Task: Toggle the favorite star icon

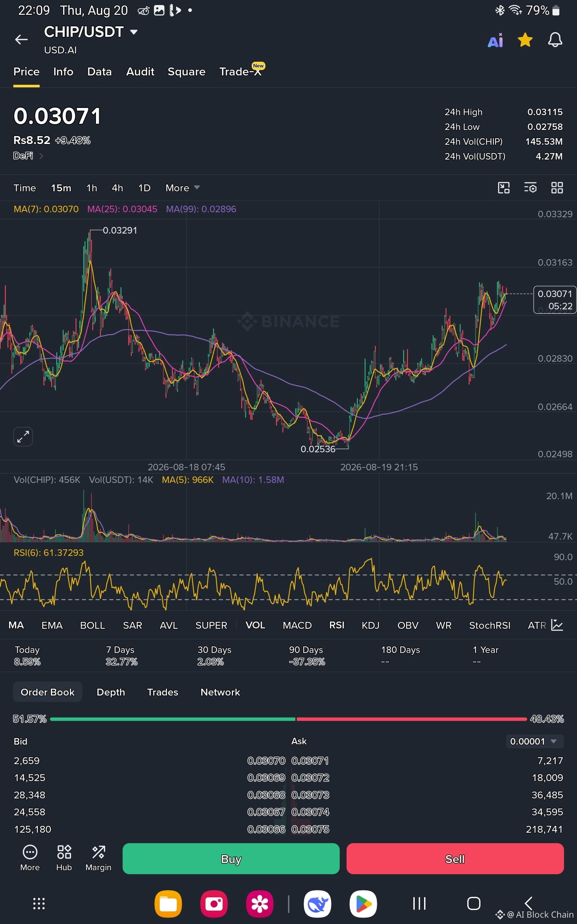Action: (x=525, y=40)
